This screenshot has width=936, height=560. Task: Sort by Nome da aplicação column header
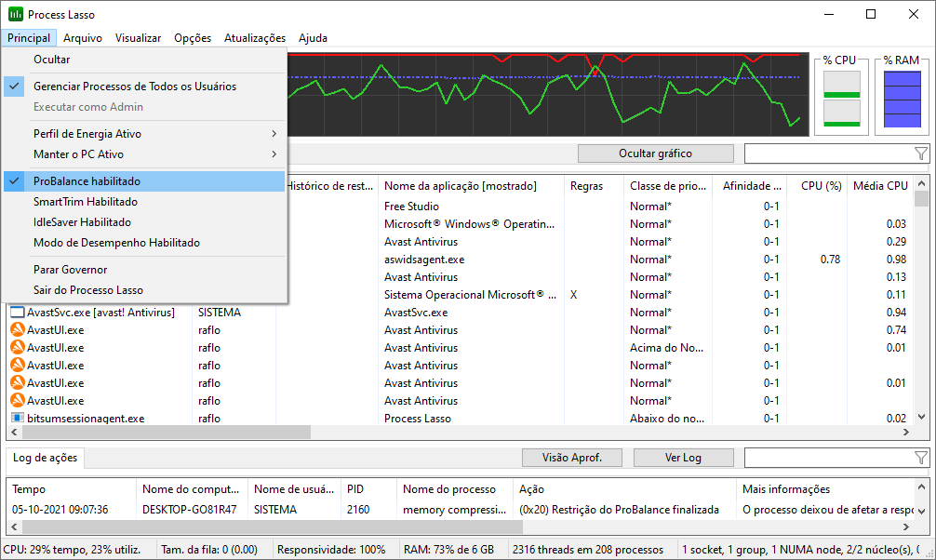tap(471, 186)
